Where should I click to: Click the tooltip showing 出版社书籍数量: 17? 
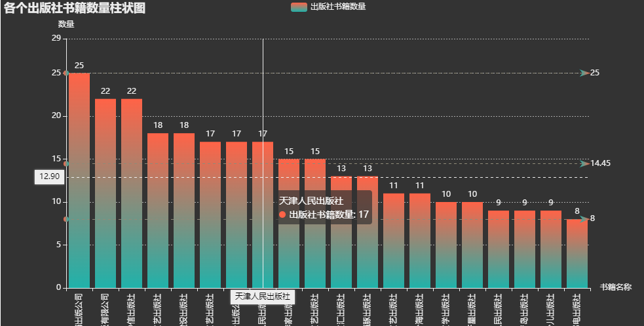click(x=324, y=207)
